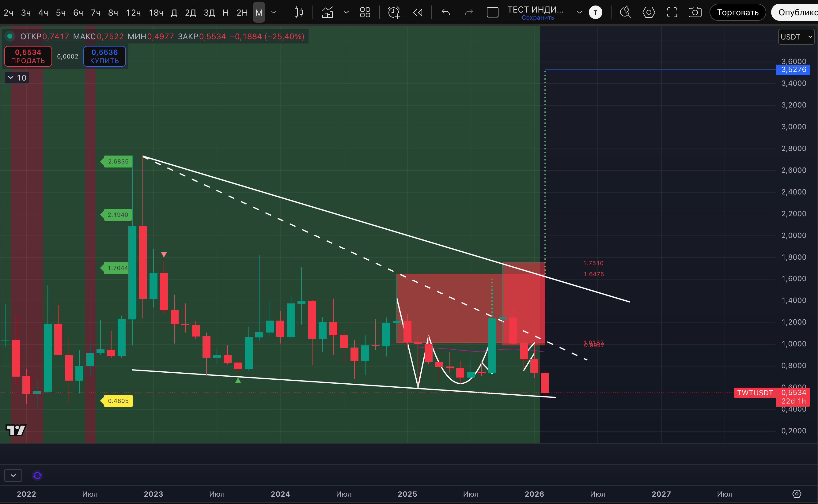Open the USDT currency dropdown
The height and width of the screenshot is (504, 818).
tap(796, 37)
